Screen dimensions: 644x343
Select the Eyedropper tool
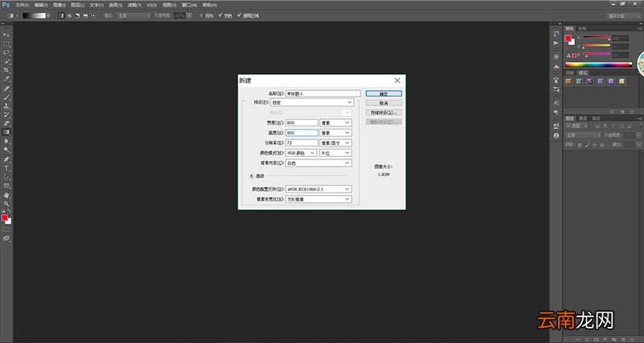coord(6,79)
